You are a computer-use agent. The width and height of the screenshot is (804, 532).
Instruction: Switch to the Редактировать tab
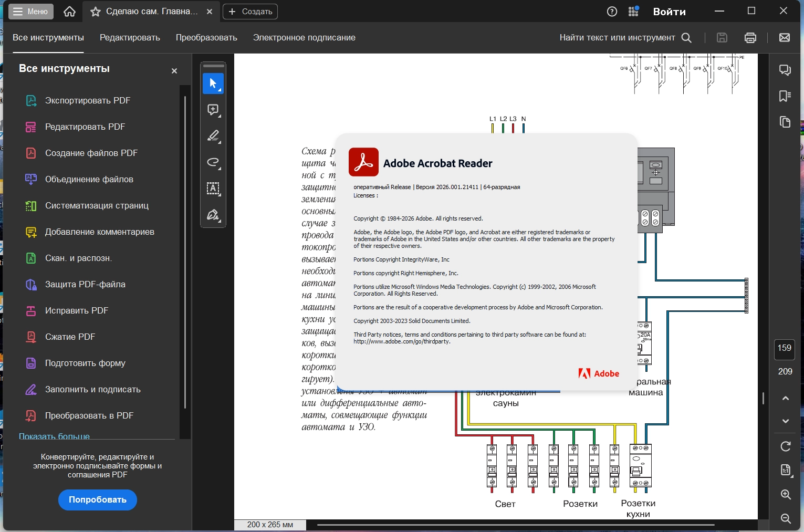coord(130,38)
